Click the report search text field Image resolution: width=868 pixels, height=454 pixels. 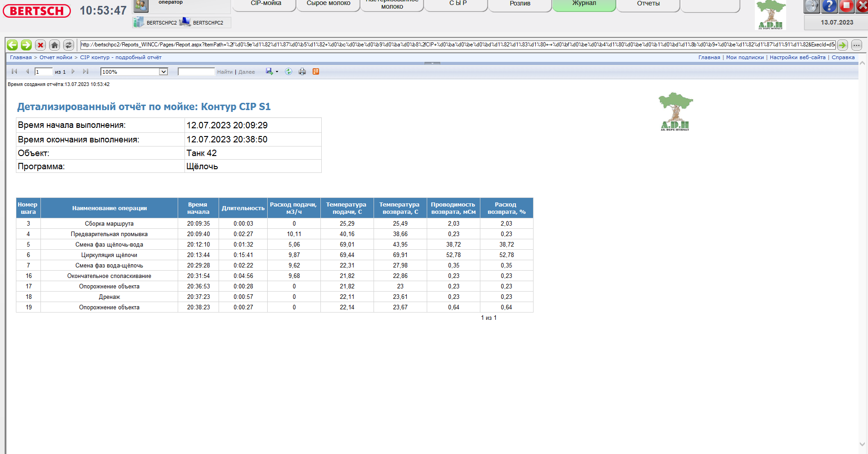(x=196, y=72)
